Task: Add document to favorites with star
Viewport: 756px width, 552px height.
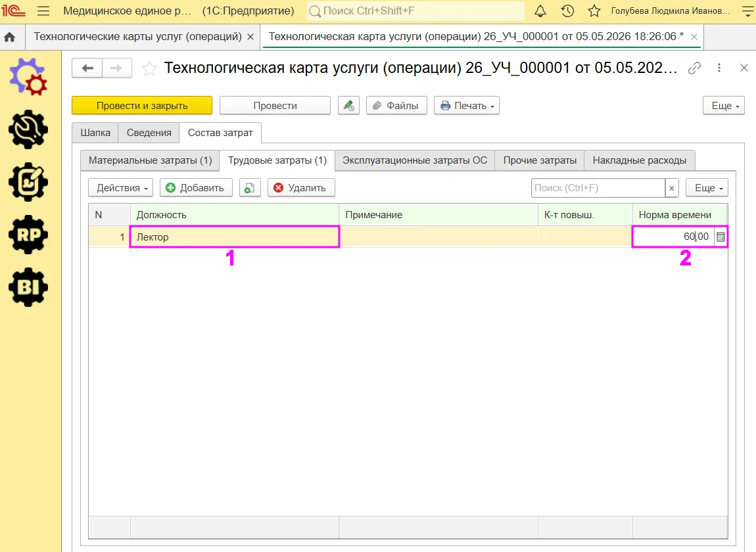Action: 149,68
